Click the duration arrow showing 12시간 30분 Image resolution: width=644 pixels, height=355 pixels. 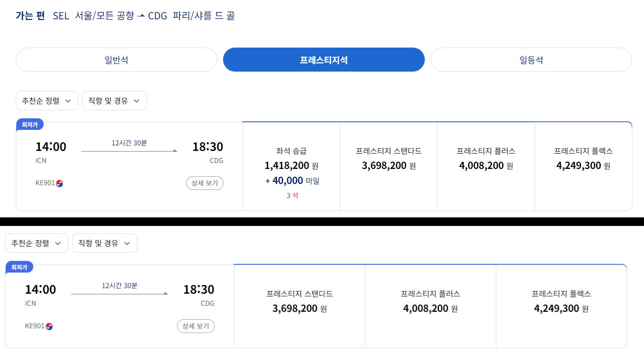[129, 149]
